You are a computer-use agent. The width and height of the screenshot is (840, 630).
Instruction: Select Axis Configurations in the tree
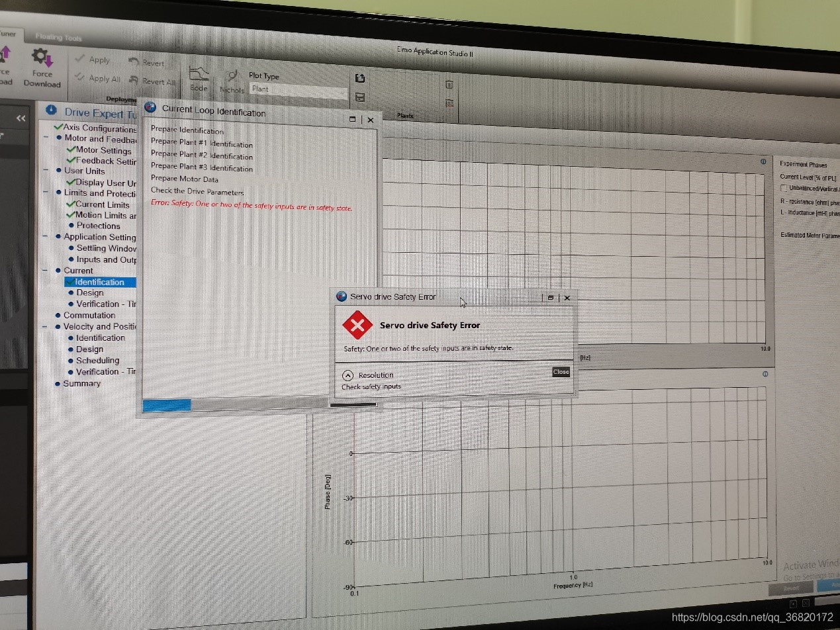coord(99,128)
